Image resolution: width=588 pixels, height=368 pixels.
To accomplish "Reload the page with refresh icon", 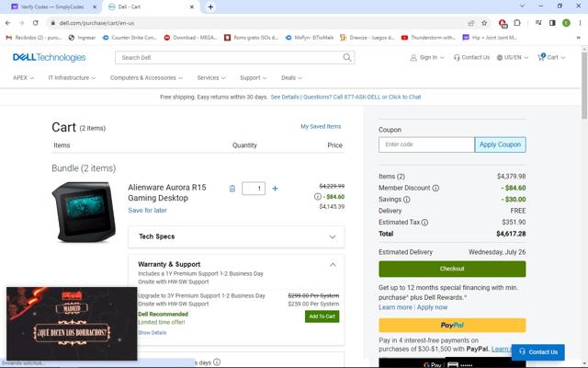I will [35, 23].
